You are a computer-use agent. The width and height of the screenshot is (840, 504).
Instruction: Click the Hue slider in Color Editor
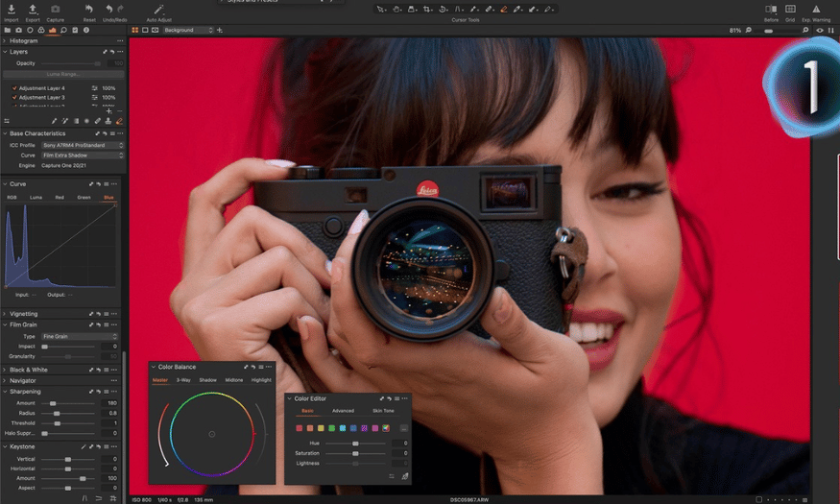pos(356,444)
